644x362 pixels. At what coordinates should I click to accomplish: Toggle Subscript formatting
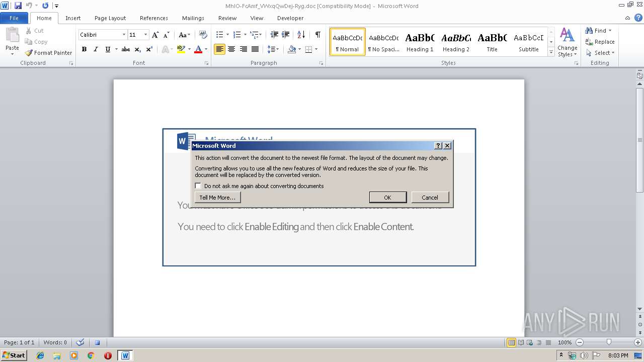click(x=138, y=49)
